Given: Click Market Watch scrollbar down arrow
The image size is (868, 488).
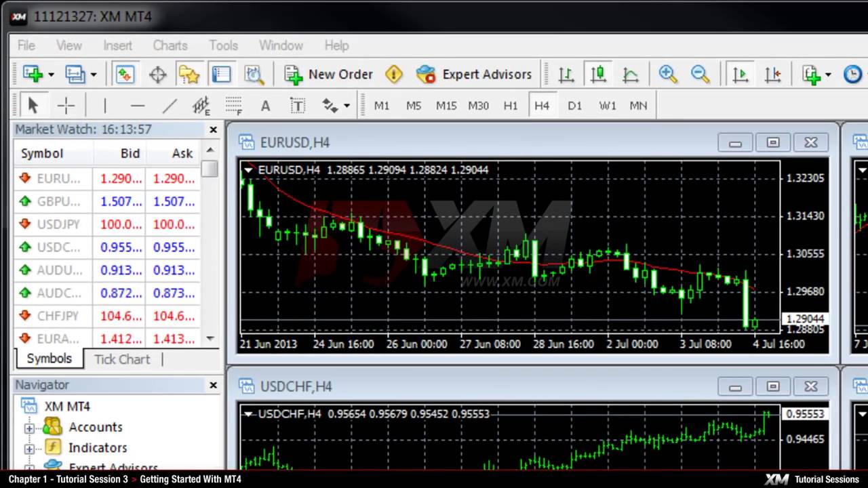Looking at the screenshot, I should 210,338.
